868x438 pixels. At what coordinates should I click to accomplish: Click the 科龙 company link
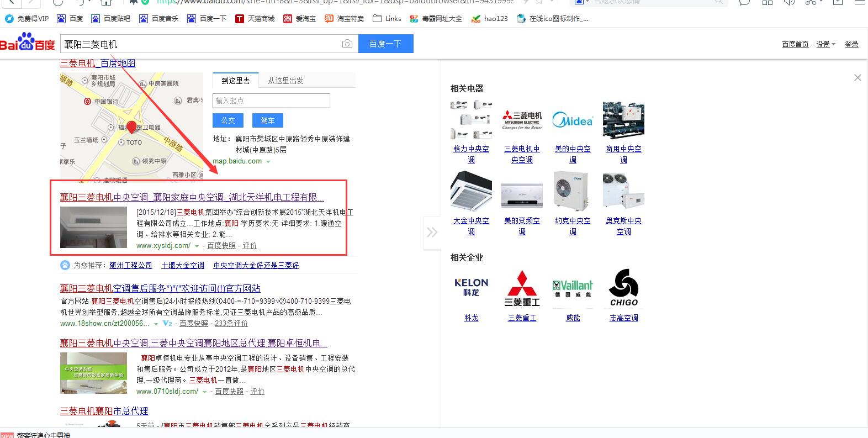point(471,318)
